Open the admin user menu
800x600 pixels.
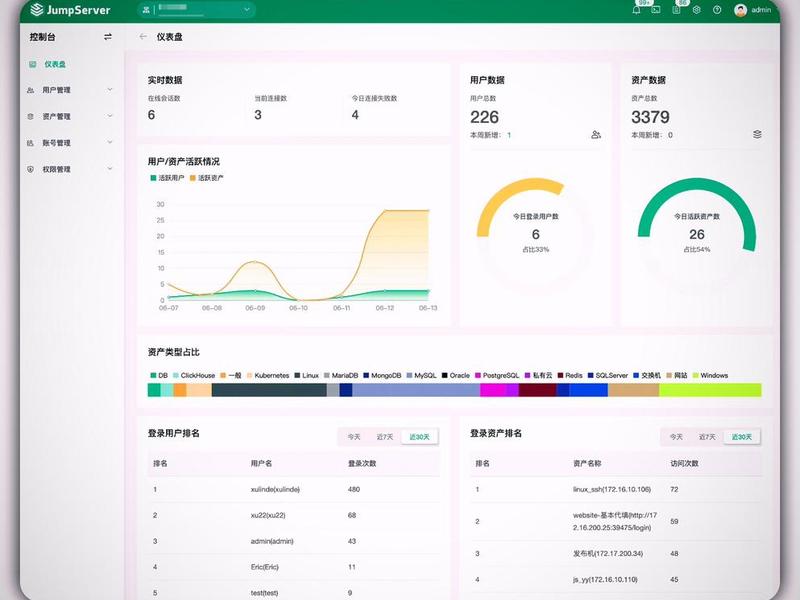[753, 10]
